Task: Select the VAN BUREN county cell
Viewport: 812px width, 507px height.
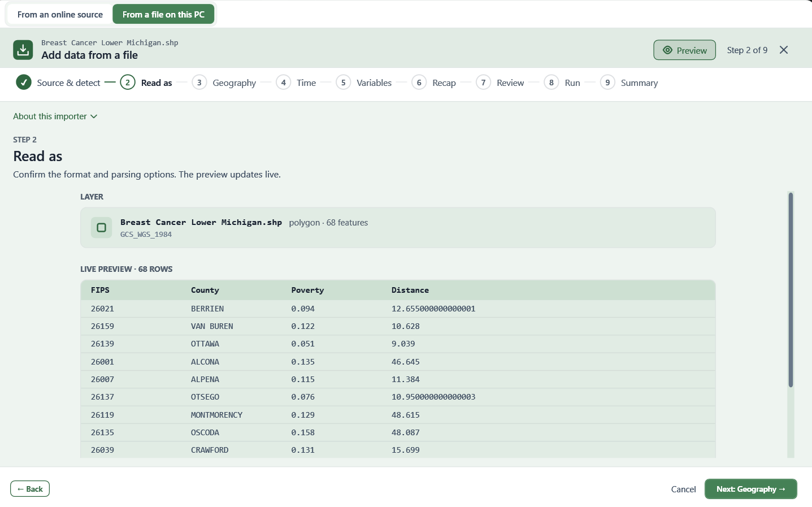Action: [x=212, y=326]
